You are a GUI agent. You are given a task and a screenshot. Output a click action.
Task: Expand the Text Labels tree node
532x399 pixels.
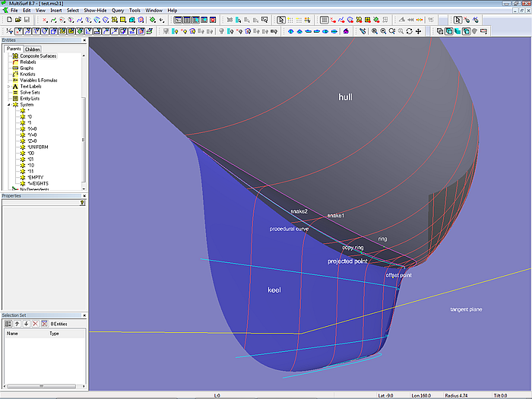tap(9, 87)
